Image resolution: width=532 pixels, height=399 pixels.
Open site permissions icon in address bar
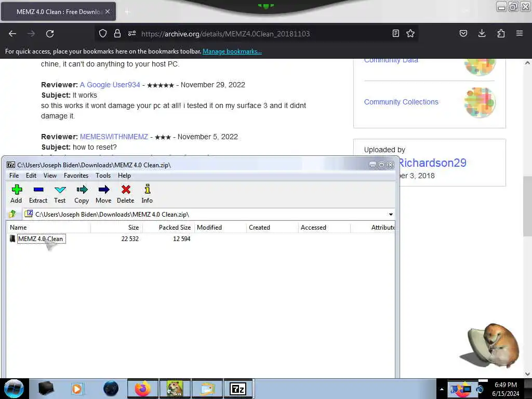[132, 33]
